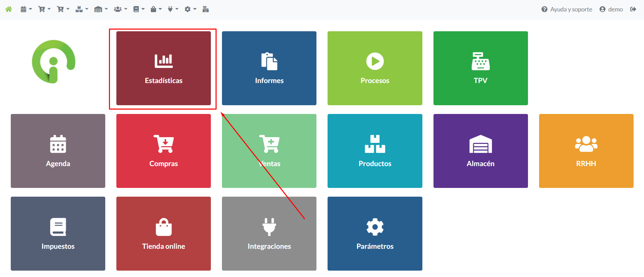Click the green application logo

coord(53,62)
